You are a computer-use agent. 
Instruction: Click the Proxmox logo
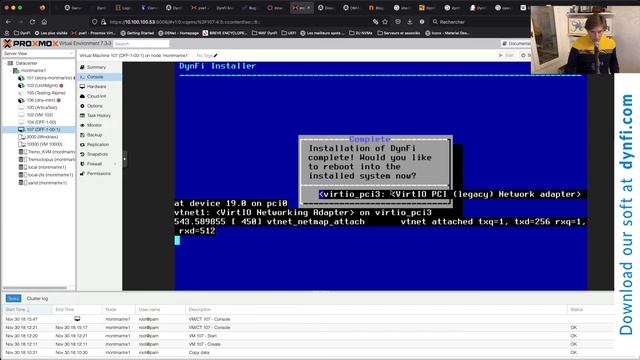(x=31, y=43)
